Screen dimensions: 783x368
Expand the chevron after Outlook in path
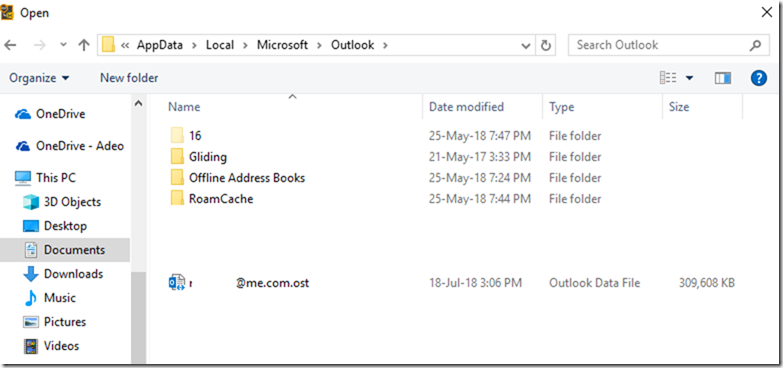click(385, 45)
